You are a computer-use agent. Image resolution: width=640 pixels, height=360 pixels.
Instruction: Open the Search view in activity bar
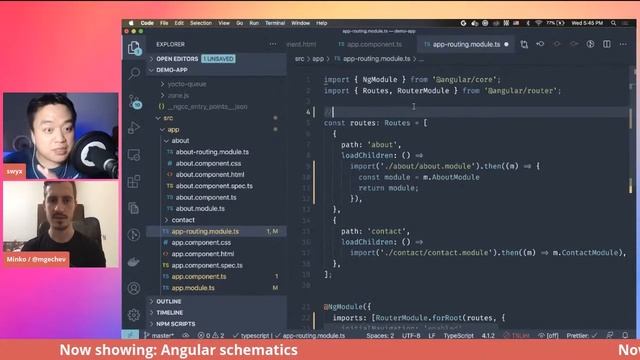pos(134,73)
